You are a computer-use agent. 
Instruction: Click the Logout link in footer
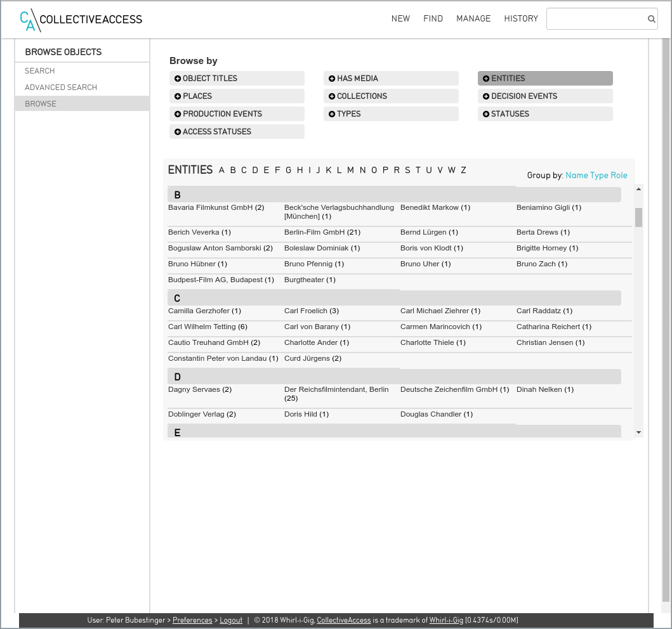pos(231,620)
